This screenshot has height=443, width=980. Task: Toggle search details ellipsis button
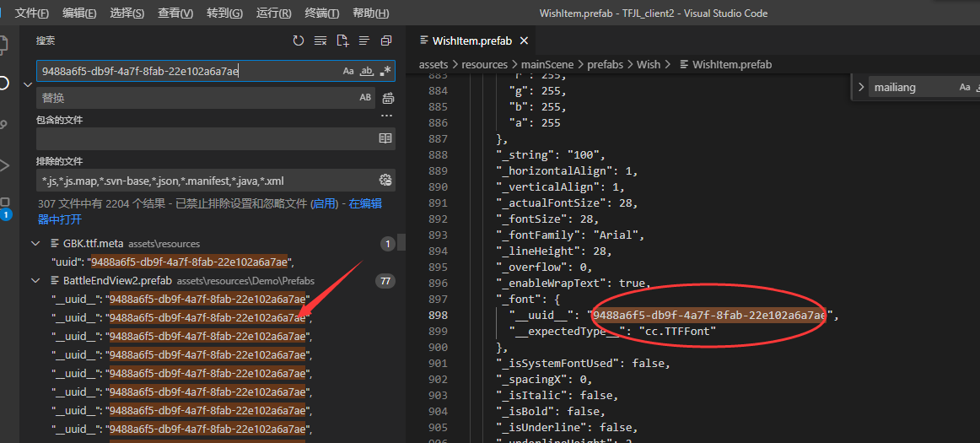point(387,116)
